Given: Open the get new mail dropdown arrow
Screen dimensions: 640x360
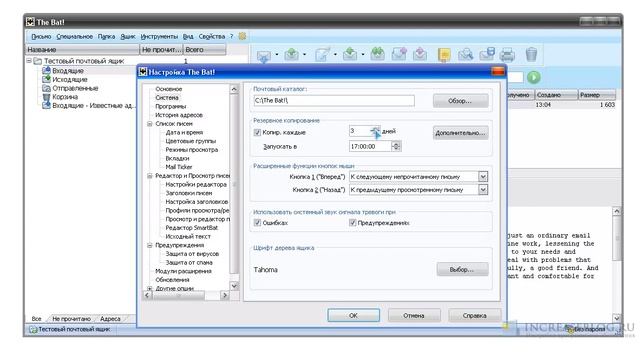Looking at the screenshot, I should pyautogui.click(x=277, y=55).
